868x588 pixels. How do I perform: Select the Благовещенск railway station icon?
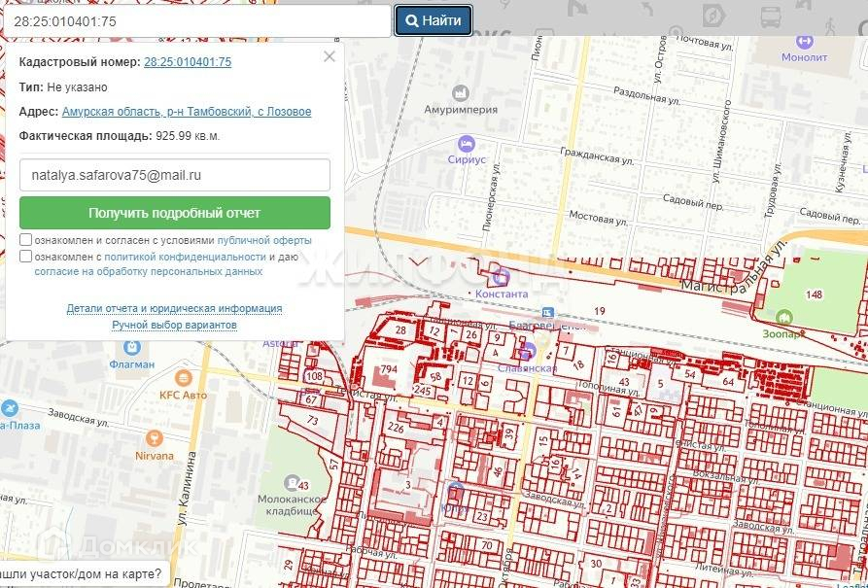pos(548,313)
